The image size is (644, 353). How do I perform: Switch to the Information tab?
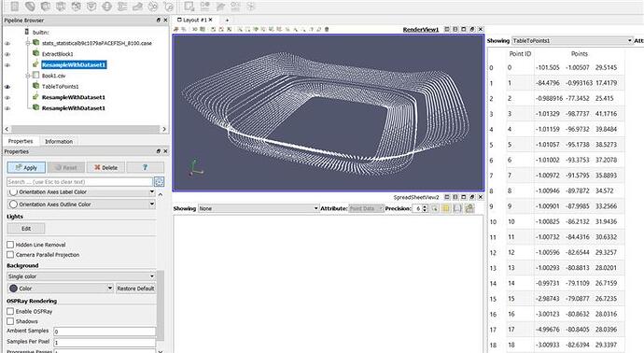point(59,141)
